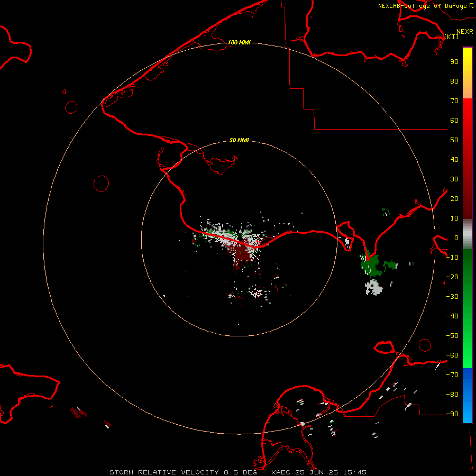This screenshot has height=476, width=476.
Task: Click the -70 value on velocity scale
Action: 452,375
